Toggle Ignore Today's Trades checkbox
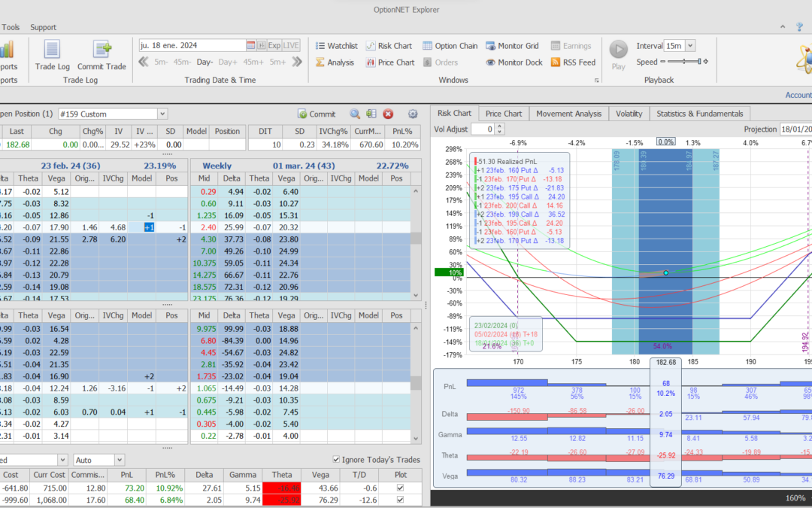Viewport: 812px width, 508px height. pyautogui.click(x=336, y=460)
